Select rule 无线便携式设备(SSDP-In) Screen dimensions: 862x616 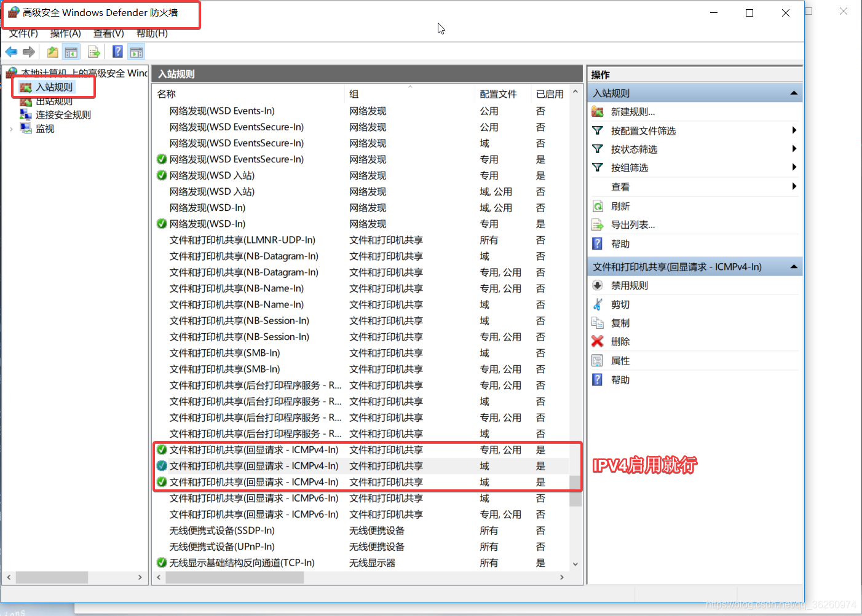tap(361, 530)
